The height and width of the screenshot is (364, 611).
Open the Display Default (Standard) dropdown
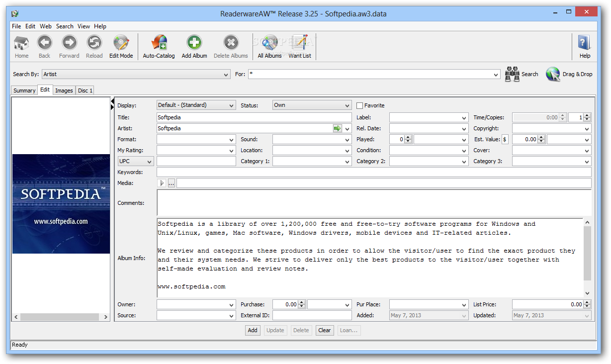click(x=196, y=105)
